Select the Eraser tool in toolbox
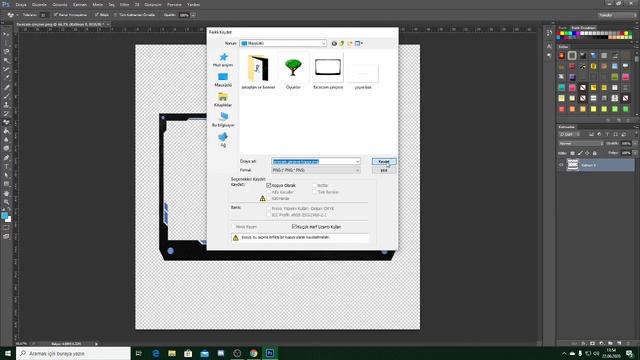 coord(6,122)
